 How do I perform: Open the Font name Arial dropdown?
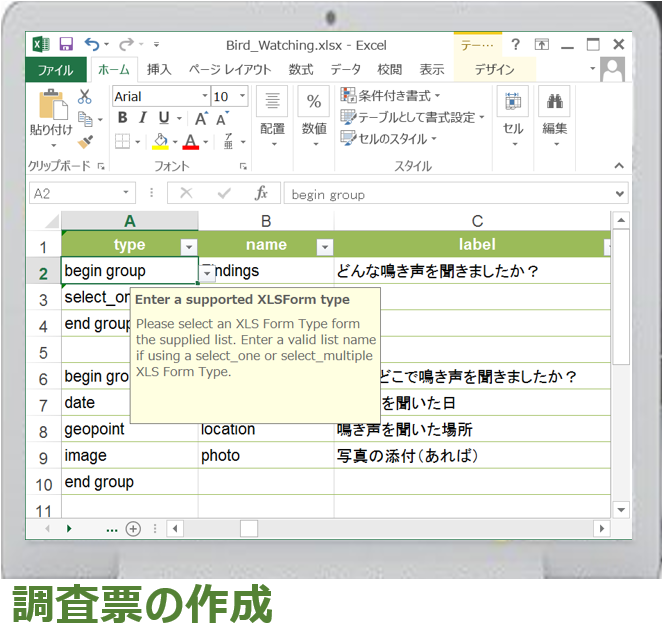pyautogui.click(x=204, y=96)
